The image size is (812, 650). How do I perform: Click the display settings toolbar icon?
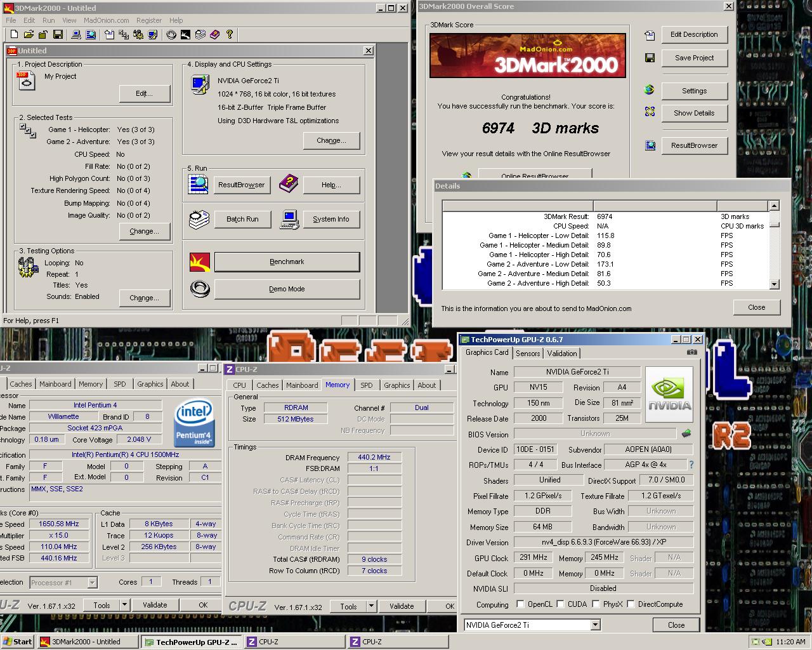click(x=153, y=34)
